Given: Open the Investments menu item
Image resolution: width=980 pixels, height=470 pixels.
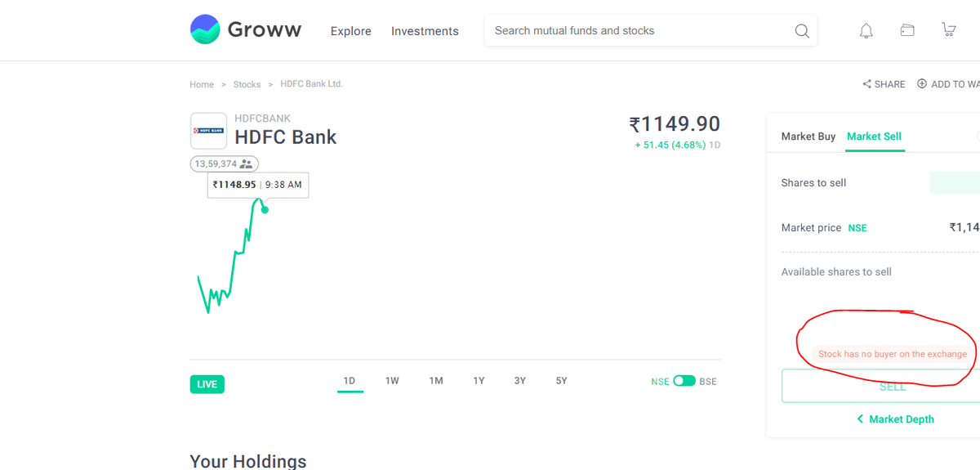Looking at the screenshot, I should tap(425, 31).
